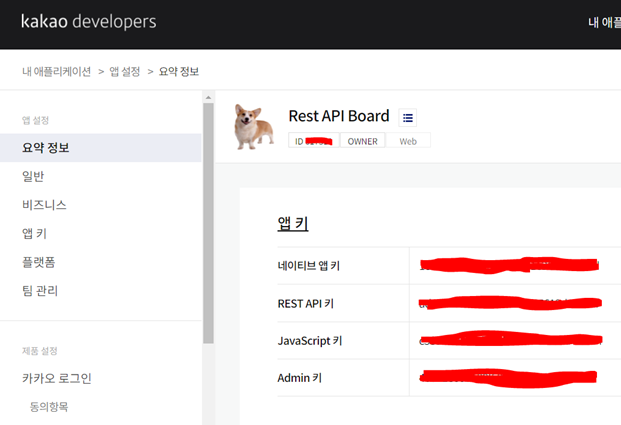Click the Admin 키 label

[x=299, y=378]
